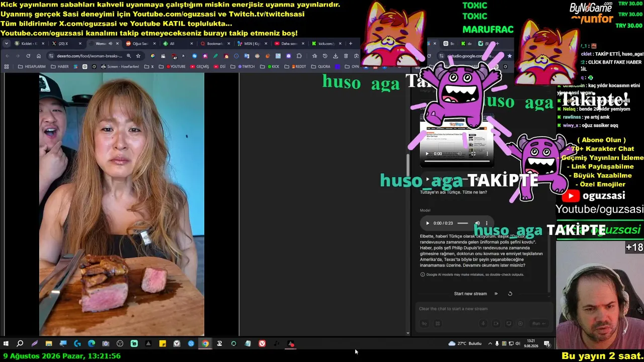Open the Screen - HowFarAmI bookmark
The width and height of the screenshot is (644, 362).
click(x=120, y=66)
